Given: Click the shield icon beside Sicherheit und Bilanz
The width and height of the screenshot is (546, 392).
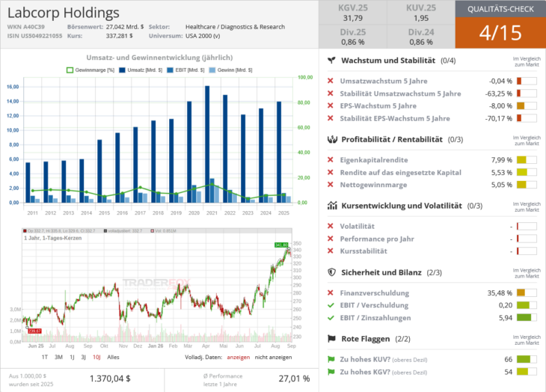Looking at the screenshot, I should [332, 272].
